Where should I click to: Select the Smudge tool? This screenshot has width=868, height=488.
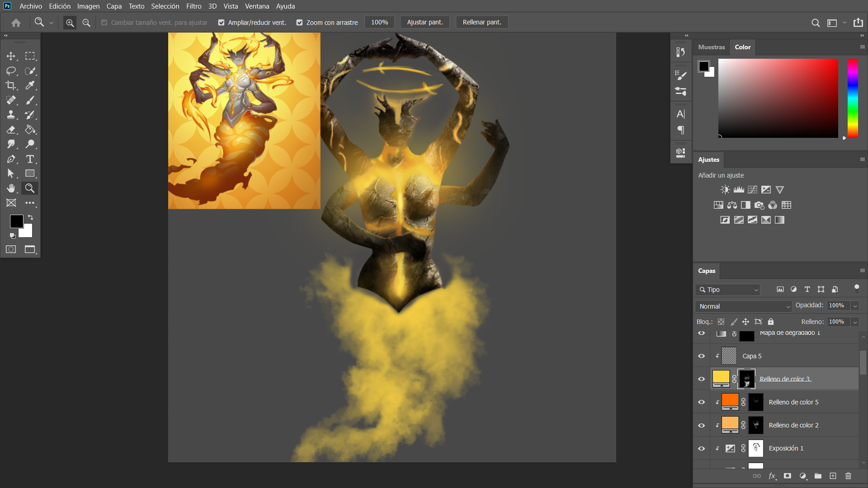(x=11, y=144)
